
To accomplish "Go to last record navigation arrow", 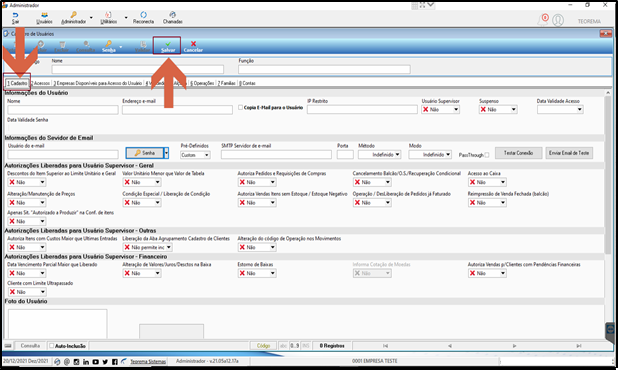I will (x=579, y=346).
